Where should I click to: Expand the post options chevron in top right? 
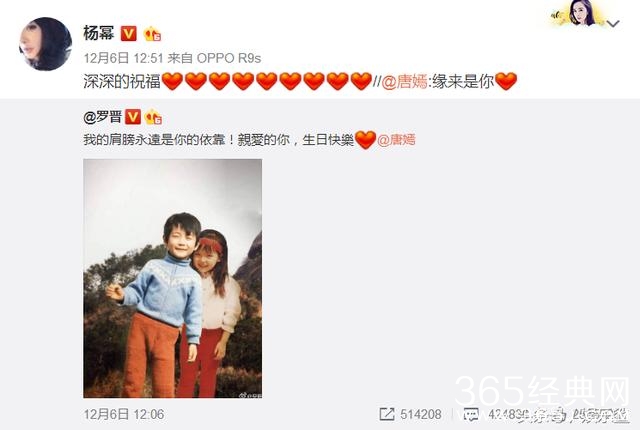click(x=613, y=24)
